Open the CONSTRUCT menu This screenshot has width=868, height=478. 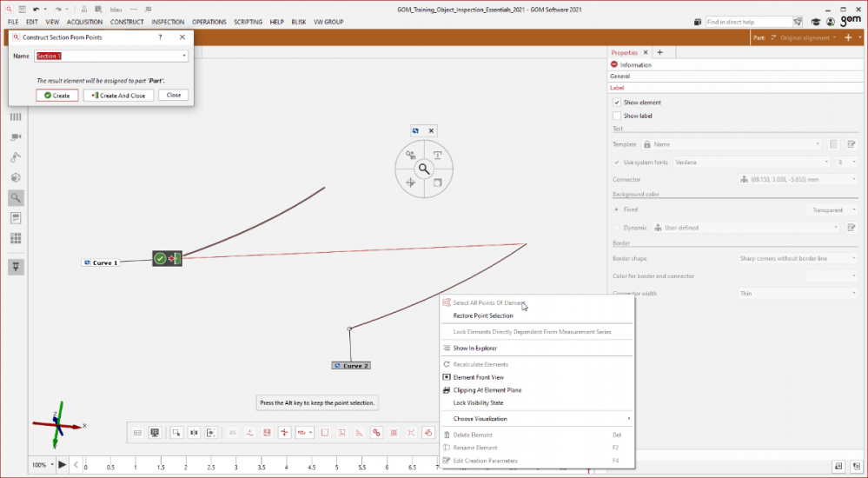click(x=127, y=22)
